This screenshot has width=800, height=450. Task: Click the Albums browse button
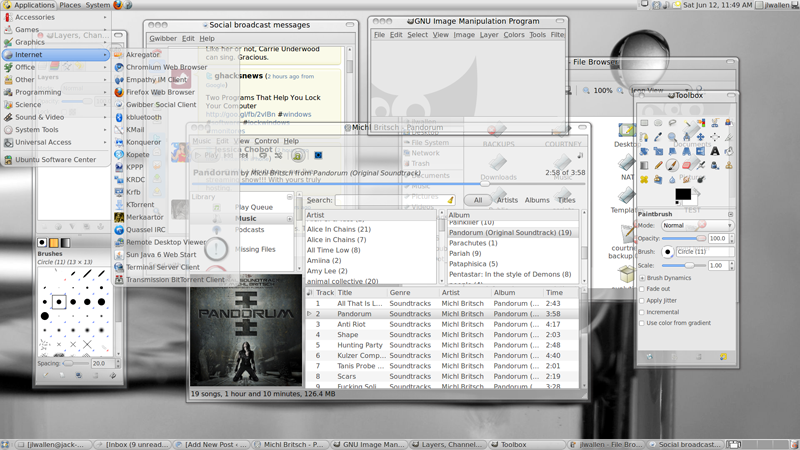537,200
